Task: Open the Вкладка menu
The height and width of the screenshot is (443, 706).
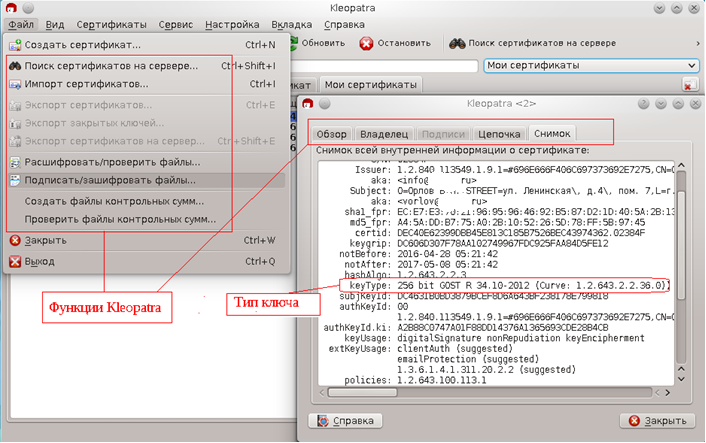Action: click(291, 24)
